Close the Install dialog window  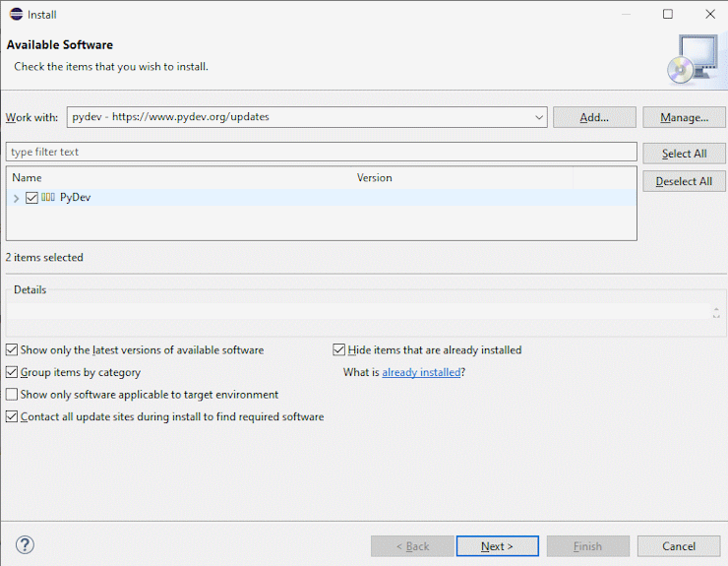click(710, 14)
